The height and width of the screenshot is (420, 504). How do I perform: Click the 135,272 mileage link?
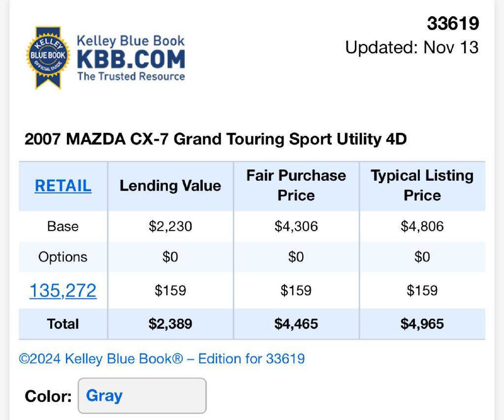pyautogui.click(x=63, y=291)
